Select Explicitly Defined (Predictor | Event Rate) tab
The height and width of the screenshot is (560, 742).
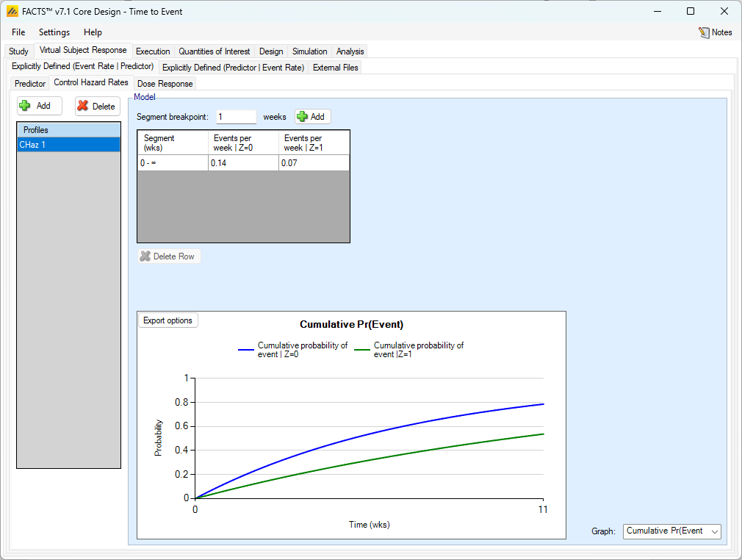click(233, 68)
